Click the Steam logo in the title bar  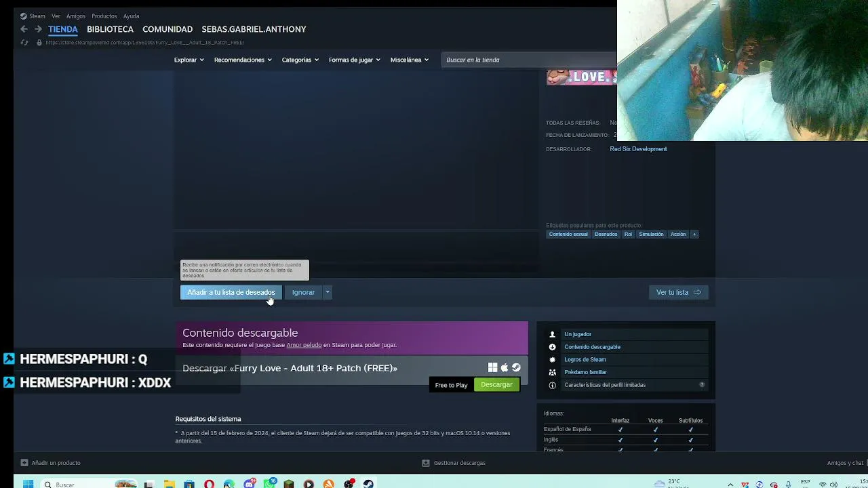[24, 16]
